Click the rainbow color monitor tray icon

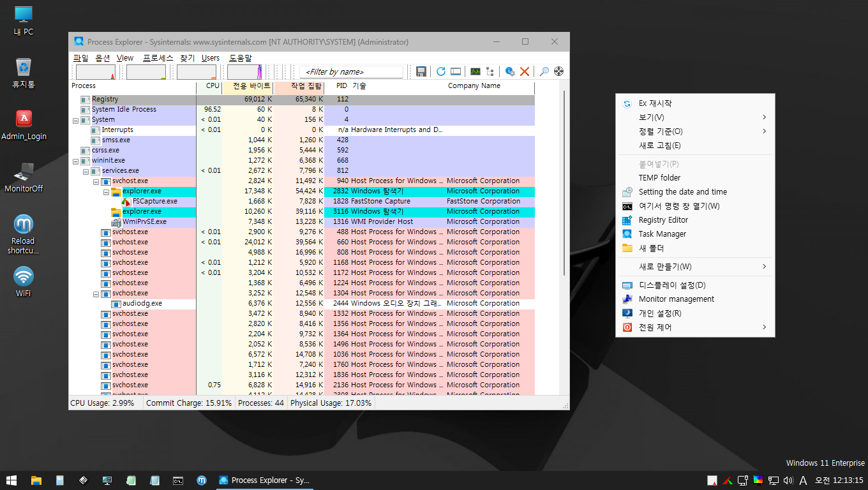tap(758, 480)
